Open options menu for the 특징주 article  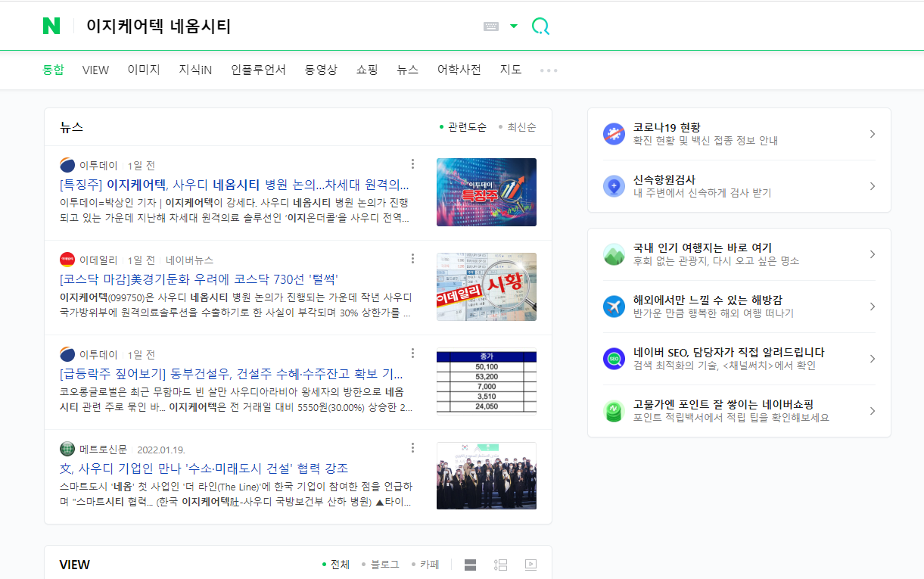point(412,164)
